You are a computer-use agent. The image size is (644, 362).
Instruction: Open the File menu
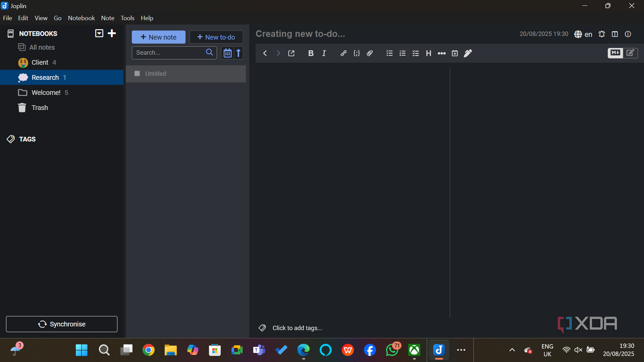click(x=7, y=18)
